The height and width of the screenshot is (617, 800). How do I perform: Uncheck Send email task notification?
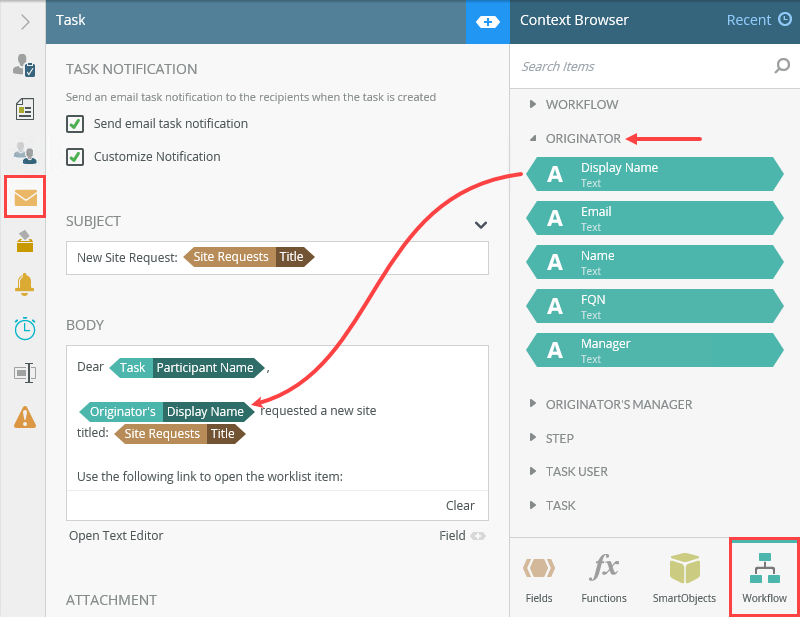[x=74, y=124]
